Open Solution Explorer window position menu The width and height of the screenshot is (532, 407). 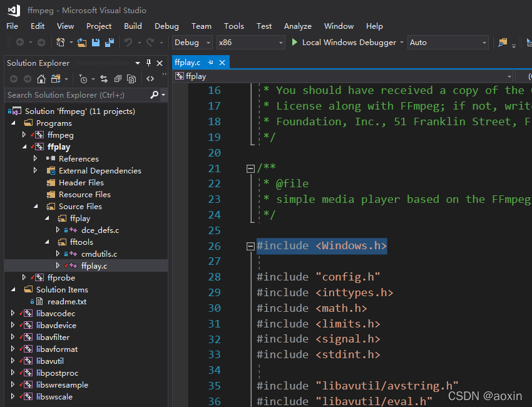coord(138,63)
